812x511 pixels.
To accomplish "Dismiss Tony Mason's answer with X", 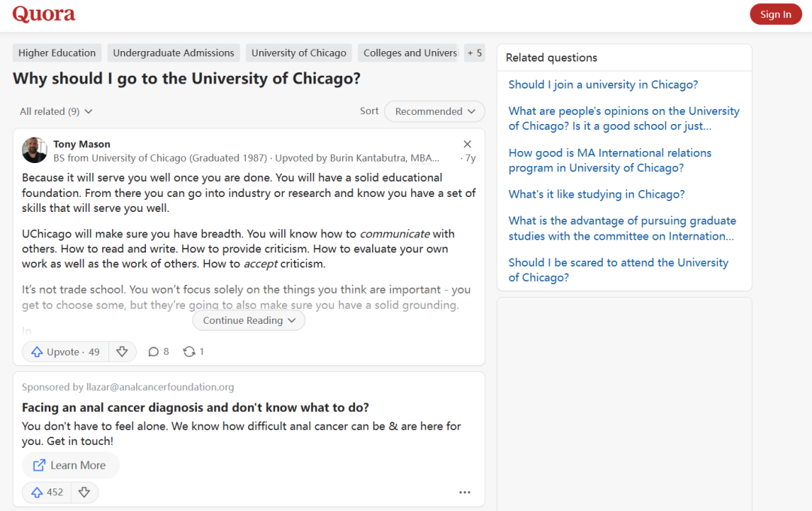I will point(467,144).
